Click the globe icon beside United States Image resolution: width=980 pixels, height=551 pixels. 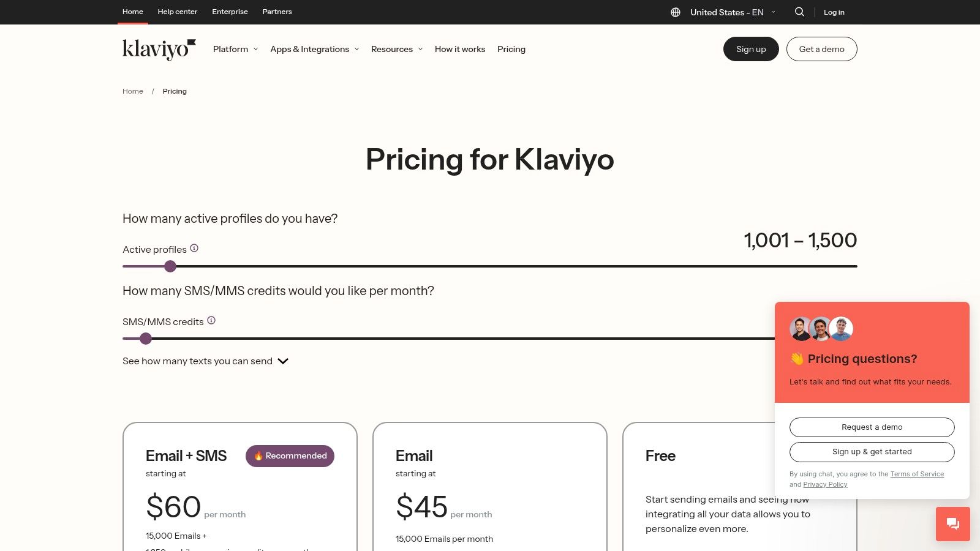[x=674, y=12]
